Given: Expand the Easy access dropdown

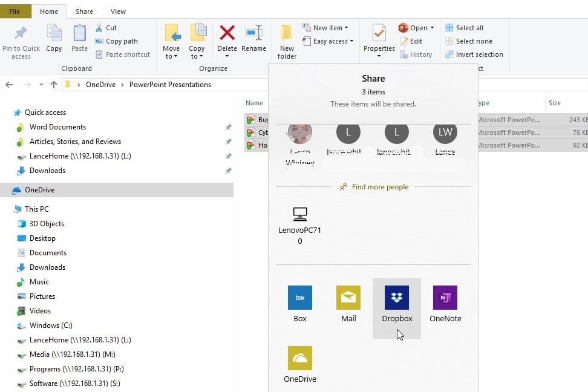Looking at the screenshot, I should pos(328,41).
